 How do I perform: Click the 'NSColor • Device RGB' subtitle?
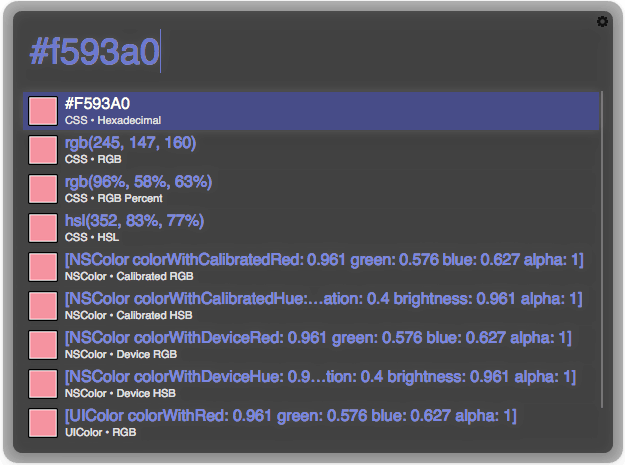pyautogui.click(x=121, y=355)
